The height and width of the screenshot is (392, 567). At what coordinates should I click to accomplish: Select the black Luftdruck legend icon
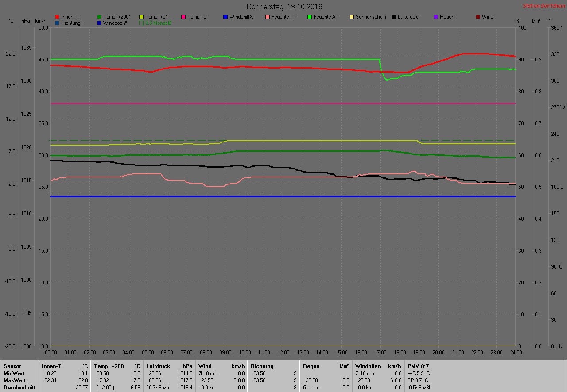coord(394,17)
